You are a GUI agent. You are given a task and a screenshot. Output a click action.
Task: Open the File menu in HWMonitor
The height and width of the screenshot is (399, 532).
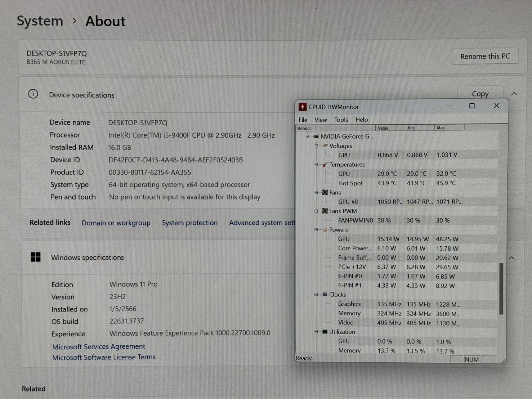tap(303, 120)
